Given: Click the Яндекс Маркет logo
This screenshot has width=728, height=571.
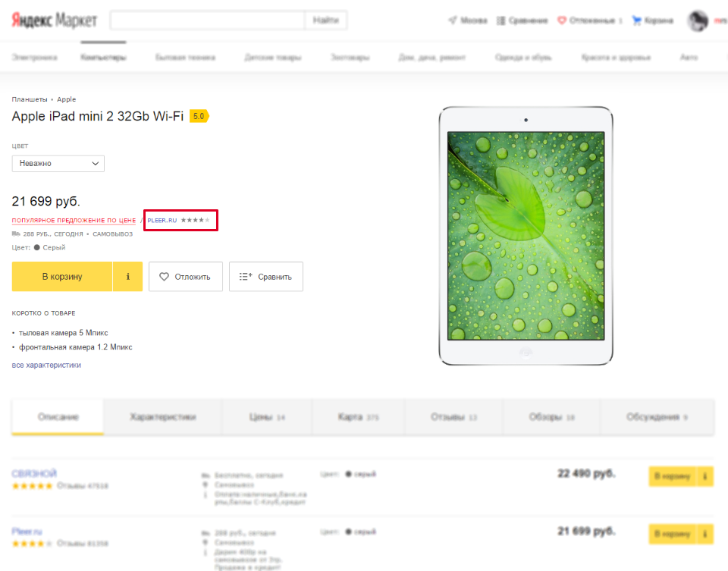Looking at the screenshot, I should 55,20.
